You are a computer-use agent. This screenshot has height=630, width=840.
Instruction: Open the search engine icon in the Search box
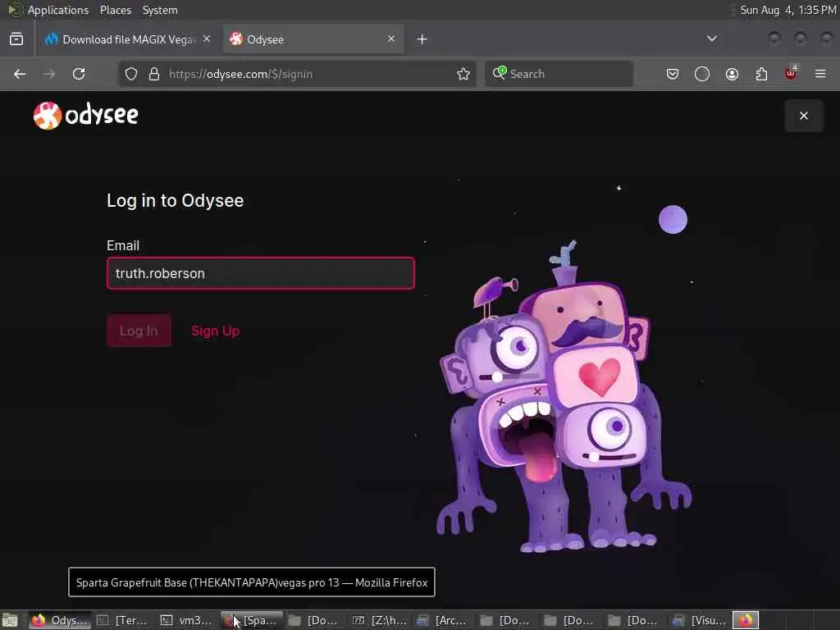[500, 73]
